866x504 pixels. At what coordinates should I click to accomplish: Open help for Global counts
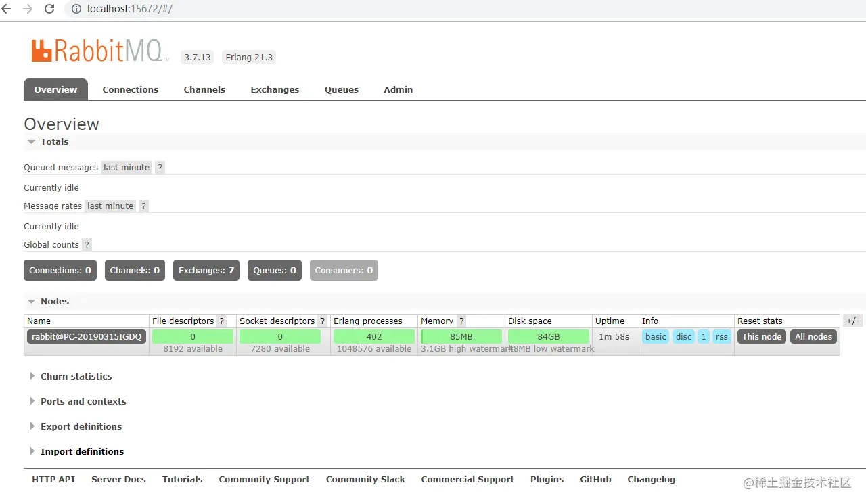pos(87,245)
